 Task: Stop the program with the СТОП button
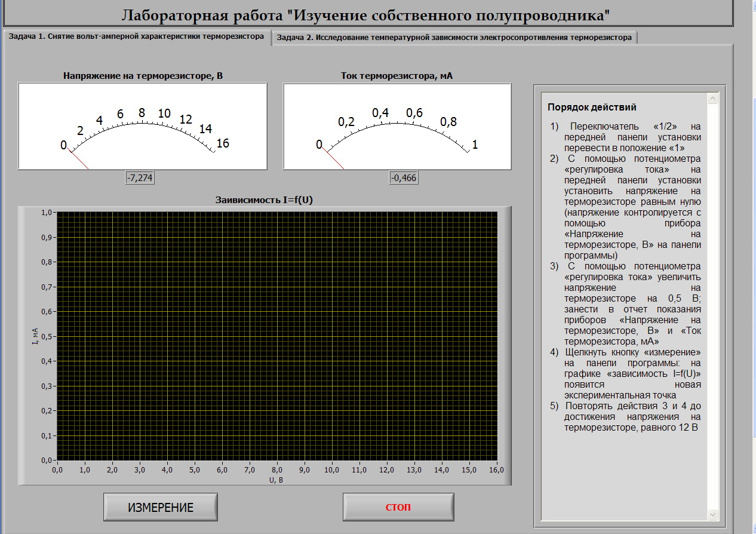coord(398,507)
